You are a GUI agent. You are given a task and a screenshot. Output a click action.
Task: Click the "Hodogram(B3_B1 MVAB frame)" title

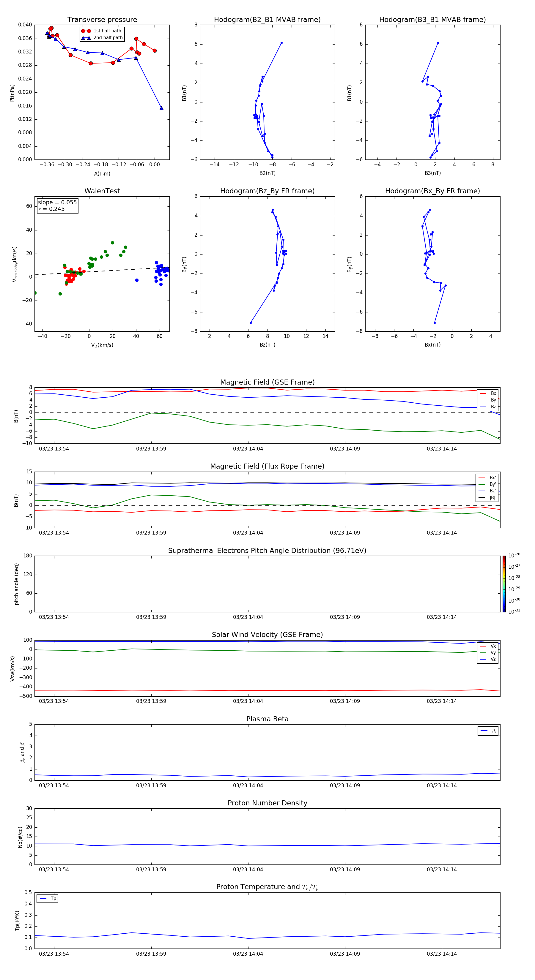(432, 20)
